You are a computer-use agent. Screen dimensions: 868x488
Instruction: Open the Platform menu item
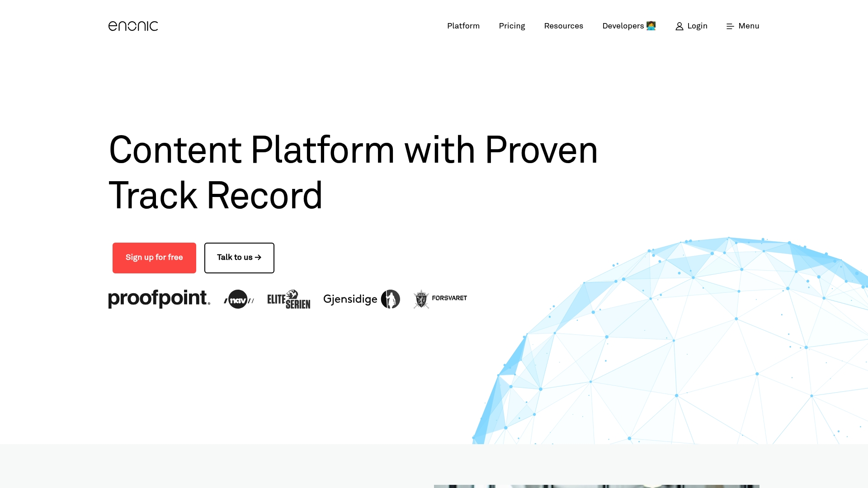tap(463, 26)
